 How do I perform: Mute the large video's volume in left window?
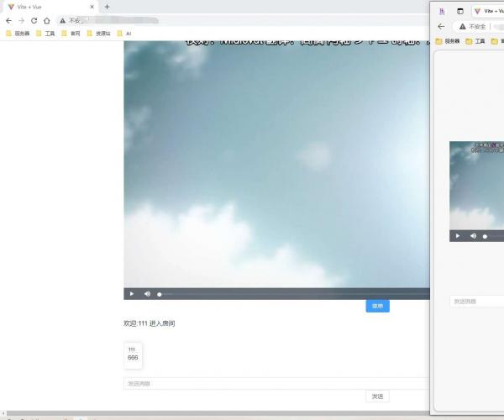[147, 294]
